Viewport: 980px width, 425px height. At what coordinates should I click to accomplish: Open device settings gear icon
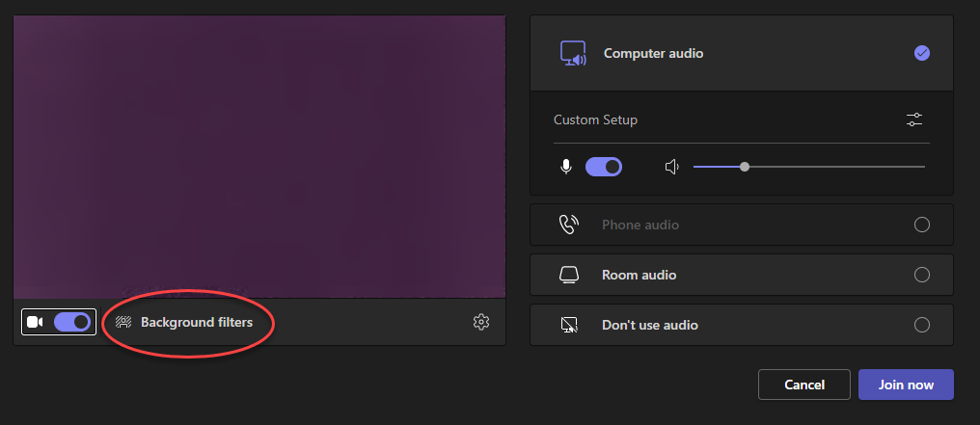click(481, 322)
